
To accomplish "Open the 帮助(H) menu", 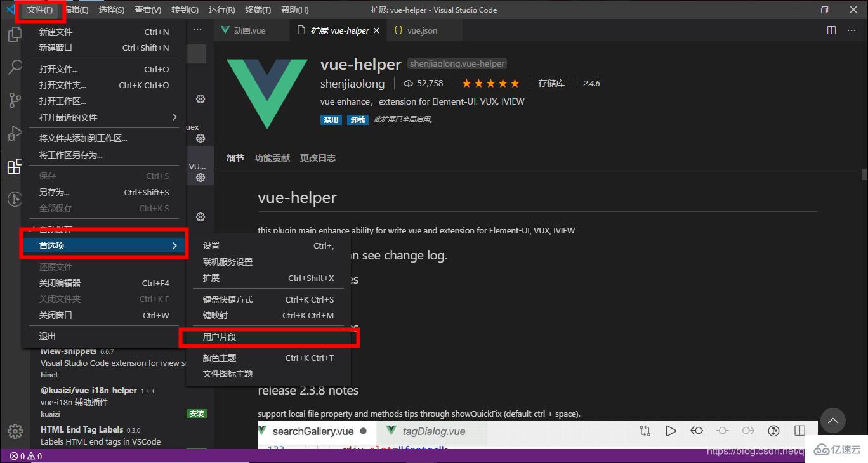I will coord(294,10).
